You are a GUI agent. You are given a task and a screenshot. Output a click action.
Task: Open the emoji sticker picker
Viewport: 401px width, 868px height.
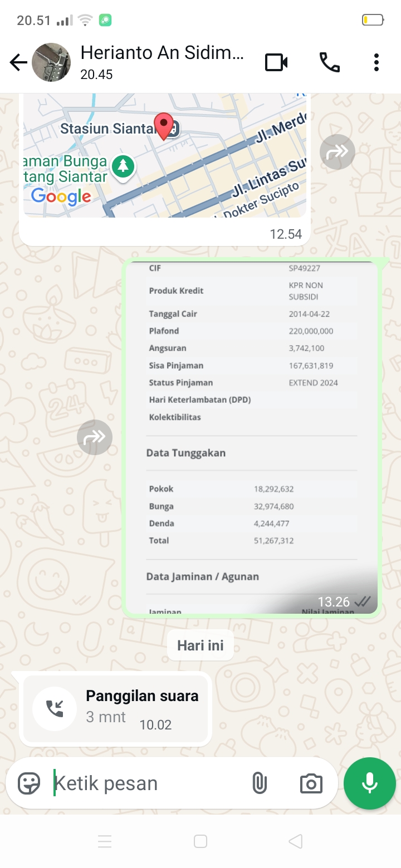click(29, 783)
